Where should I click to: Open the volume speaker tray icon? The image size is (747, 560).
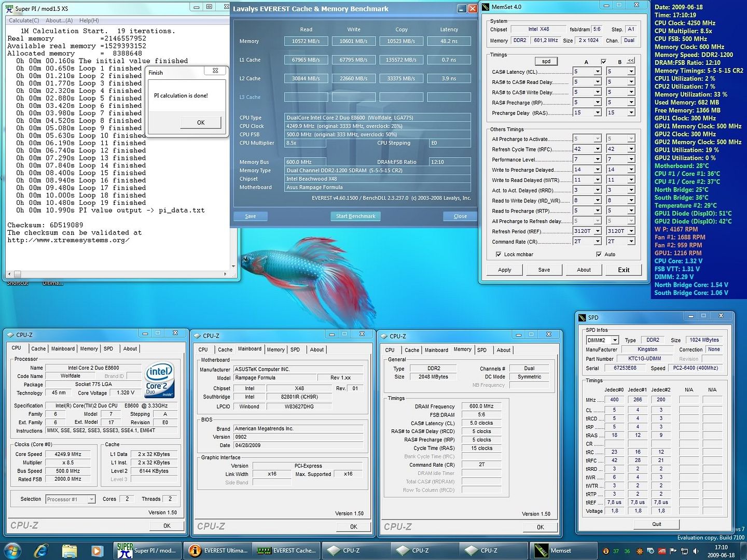pos(696,551)
